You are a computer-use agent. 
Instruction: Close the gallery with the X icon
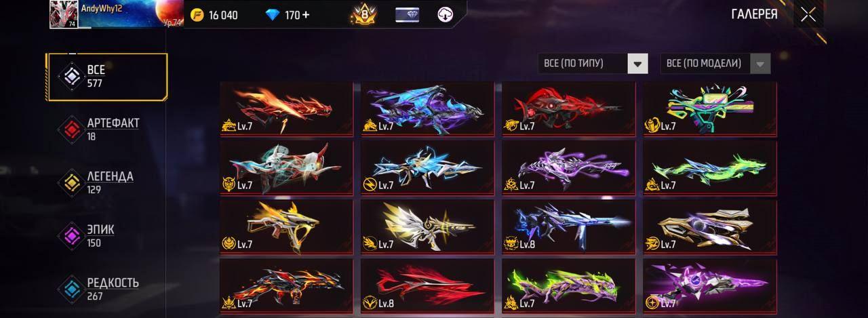click(808, 14)
